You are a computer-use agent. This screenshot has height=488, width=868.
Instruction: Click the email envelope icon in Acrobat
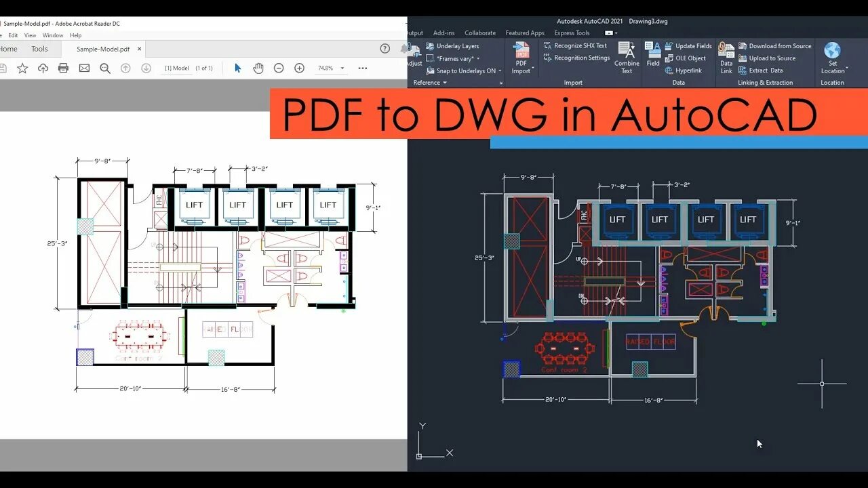click(x=84, y=68)
